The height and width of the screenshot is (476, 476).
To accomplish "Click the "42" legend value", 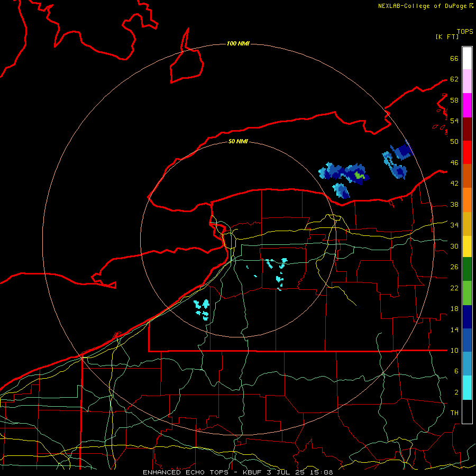I will [x=454, y=184].
